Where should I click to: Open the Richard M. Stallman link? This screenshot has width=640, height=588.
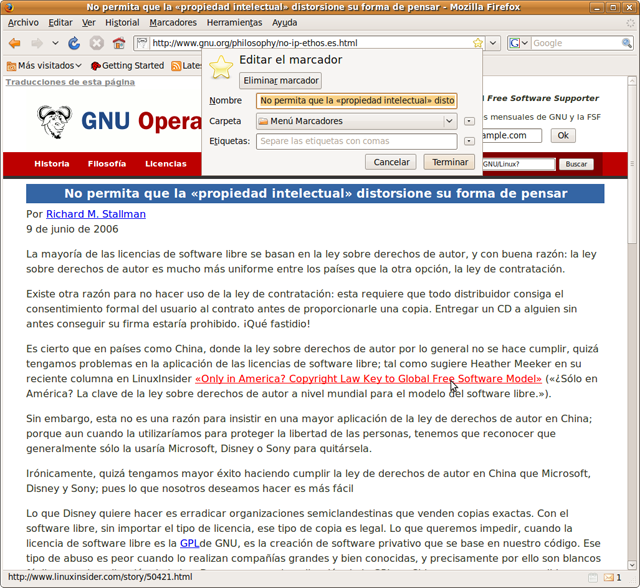coord(96,214)
